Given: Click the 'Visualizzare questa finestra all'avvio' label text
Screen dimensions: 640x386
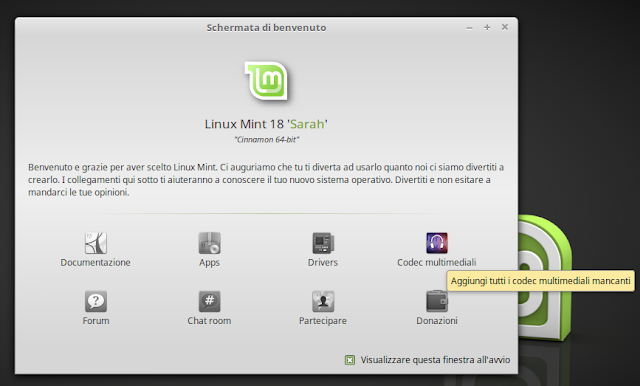Looking at the screenshot, I should pos(435,360).
